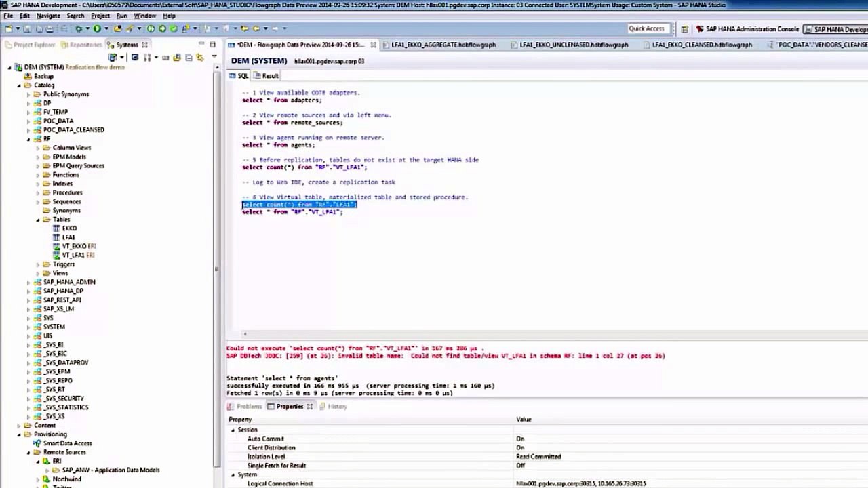Open LFA1_EKKO_CLEANSED.hdbflowgraph tab

(x=696, y=45)
